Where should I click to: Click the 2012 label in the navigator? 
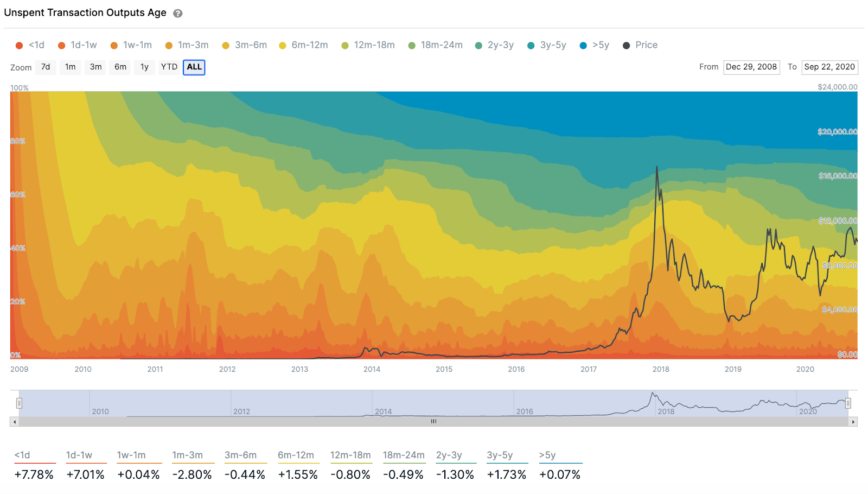tap(241, 411)
